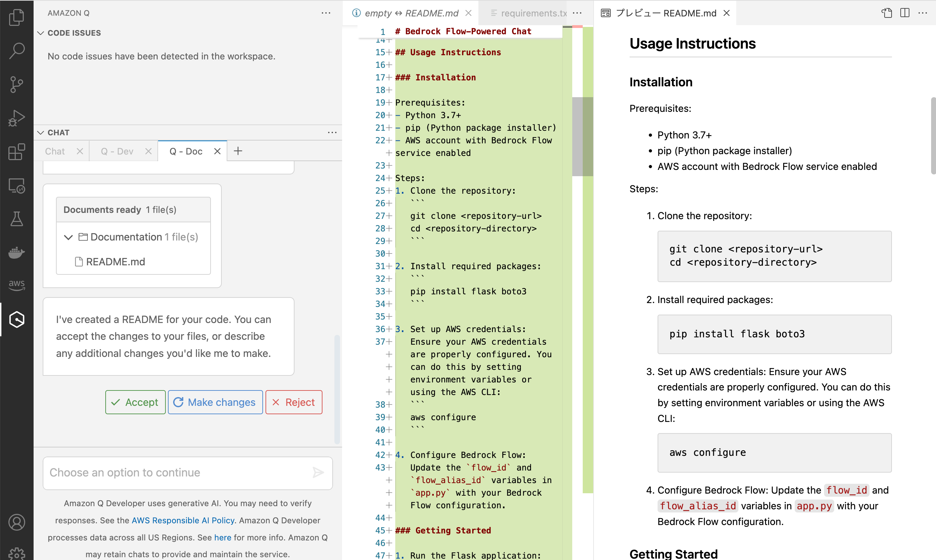Open the Docker view
The width and height of the screenshot is (936, 560).
(x=16, y=252)
